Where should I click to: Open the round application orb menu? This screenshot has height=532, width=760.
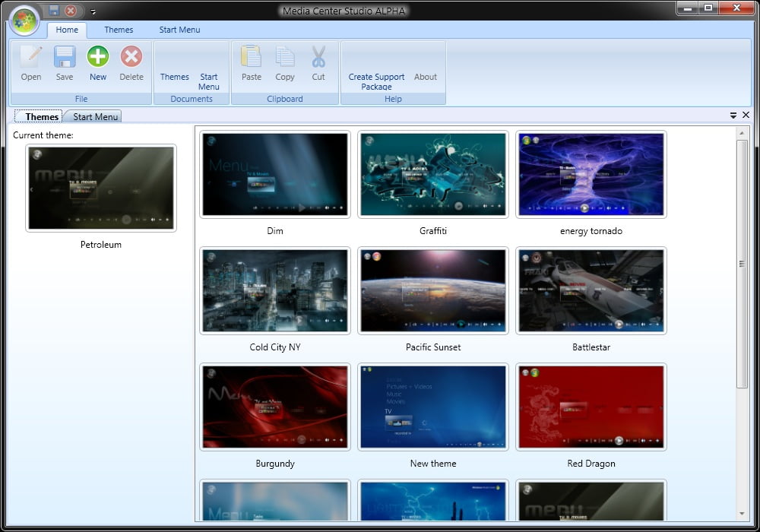[25, 21]
